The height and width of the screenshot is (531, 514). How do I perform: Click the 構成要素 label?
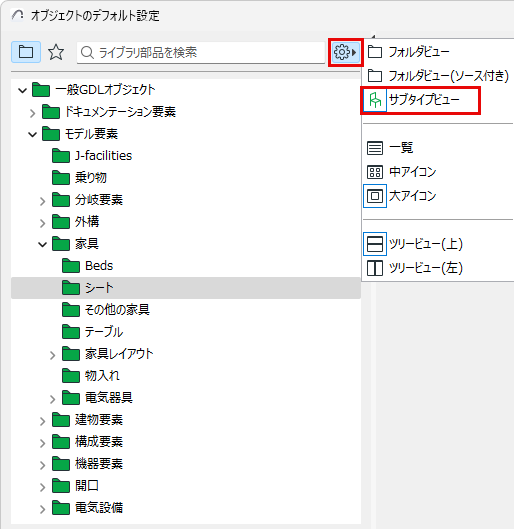click(x=99, y=442)
